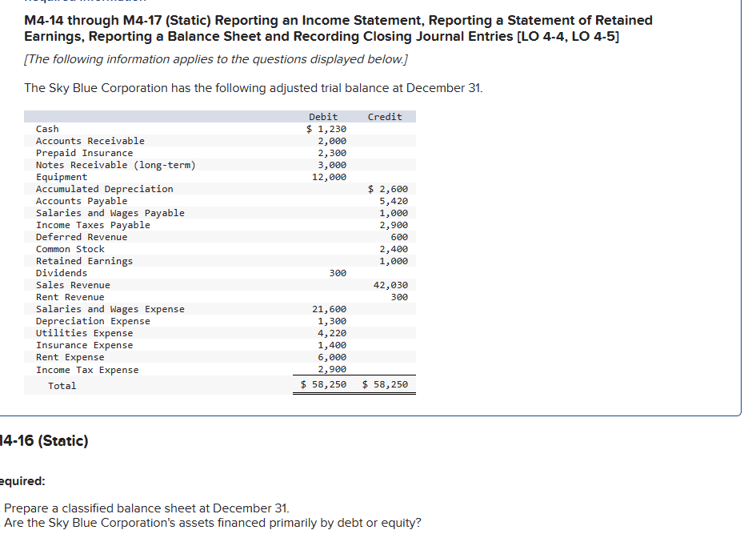Select the Credit column header
The height and width of the screenshot is (546, 756).
385,115
